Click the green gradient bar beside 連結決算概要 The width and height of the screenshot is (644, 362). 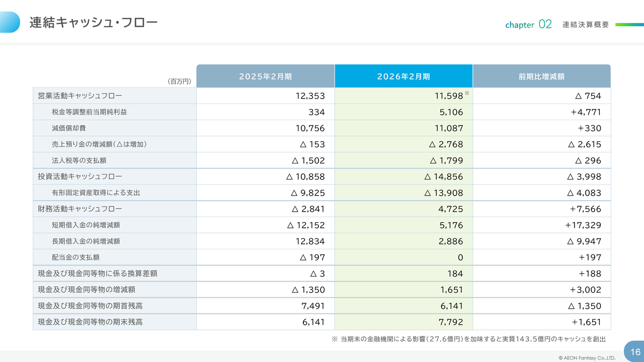pyautogui.click(x=629, y=24)
